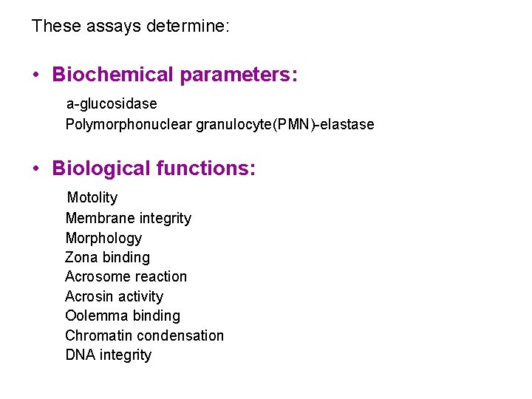Click on 'Zona binding' text
The width and height of the screenshot is (532, 399).
tap(107, 257)
